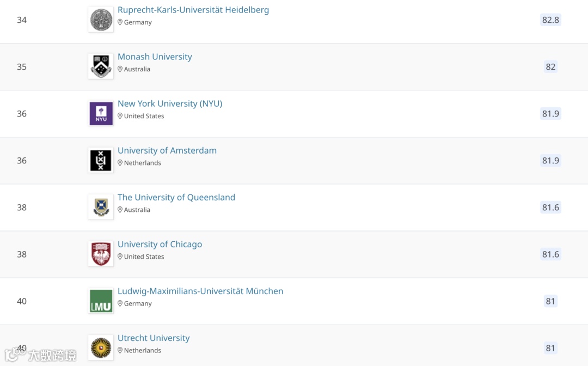This screenshot has height=366, width=588.
Task: Click the location pin icon beside Germany under Heidelberg
Action: click(x=120, y=22)
